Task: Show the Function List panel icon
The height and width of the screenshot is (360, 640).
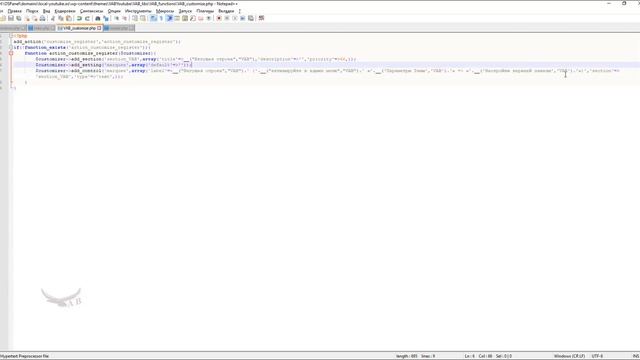Action: click(x=193, y=18)
